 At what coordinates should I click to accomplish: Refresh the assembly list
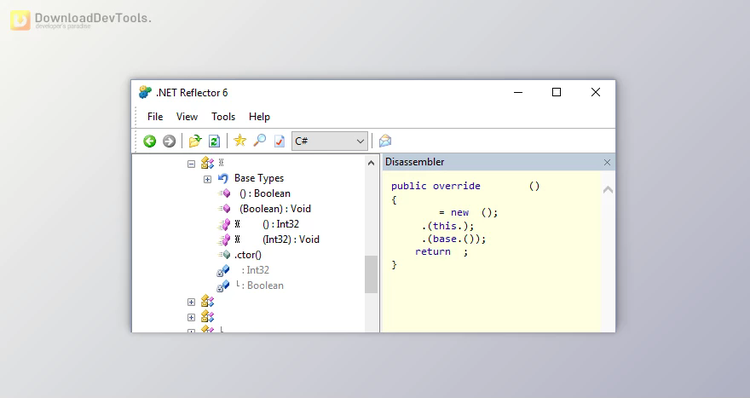point(214,141)
